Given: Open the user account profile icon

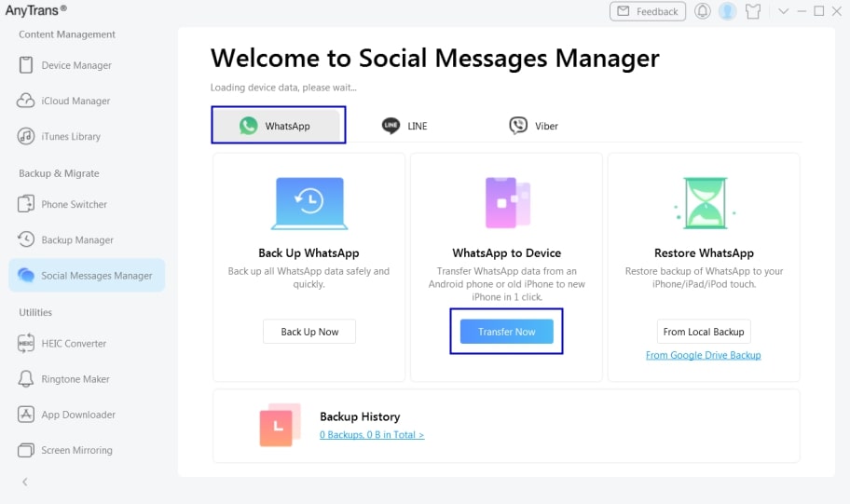Looking at the screenshot, I should tap(728, 11).
